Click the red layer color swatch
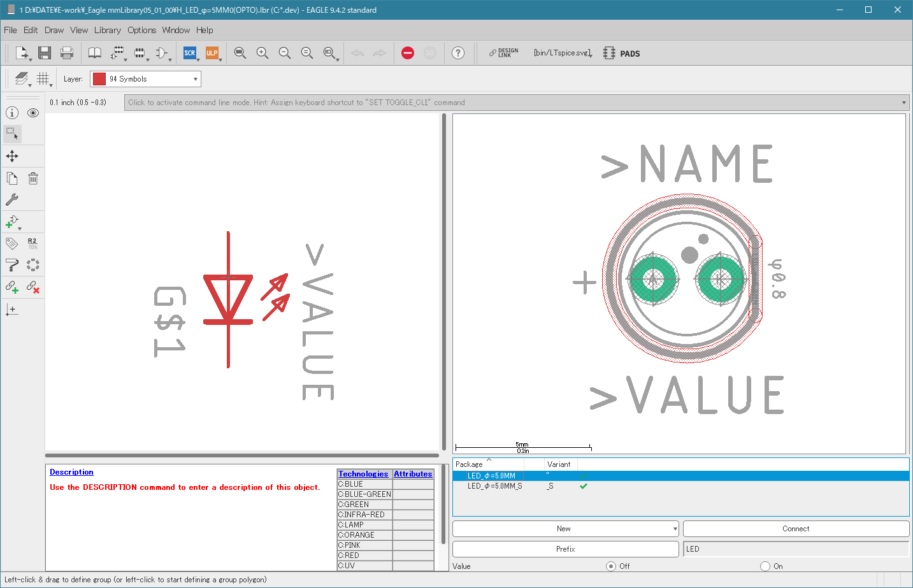Image resolution: width=913 pixels, height=588 pixels. click(x=99, y=79)
